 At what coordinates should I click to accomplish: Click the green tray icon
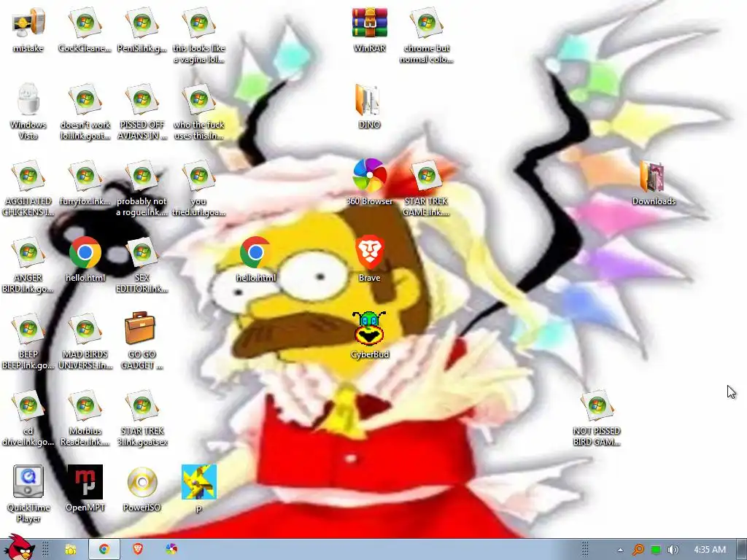pos(656,550)
